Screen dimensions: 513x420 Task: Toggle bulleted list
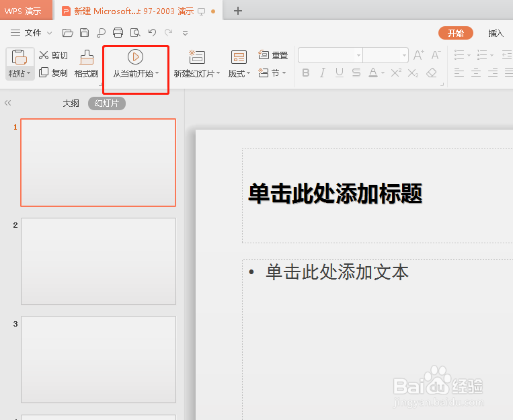(x=459, y=55)
